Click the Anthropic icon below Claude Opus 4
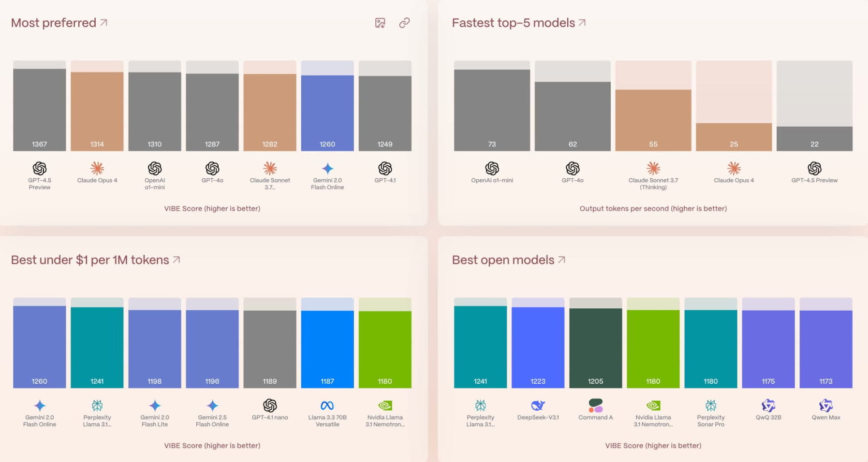This screenshot has width=868, height=462. pos(97,169)
